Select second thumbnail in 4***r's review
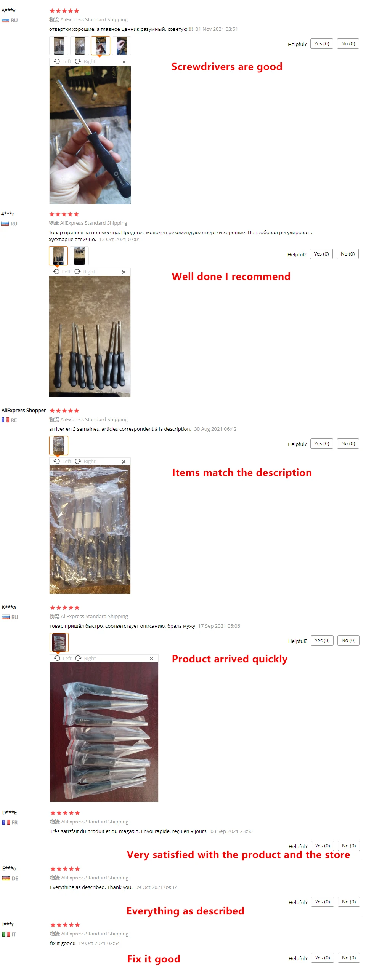The width and height of the screenshot is (366, 980). 79,256
